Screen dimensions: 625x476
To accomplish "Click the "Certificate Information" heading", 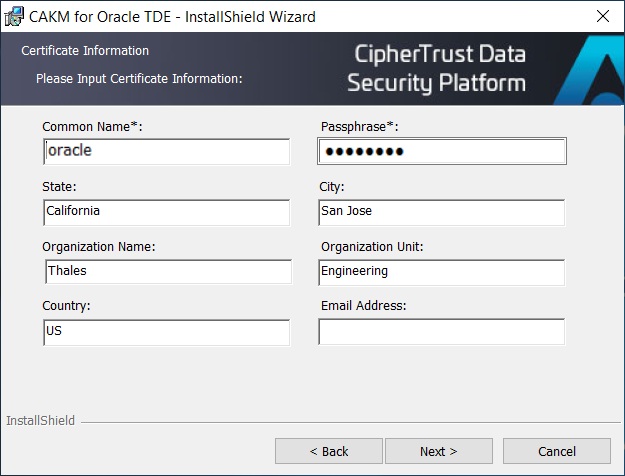I will [85, 51].
